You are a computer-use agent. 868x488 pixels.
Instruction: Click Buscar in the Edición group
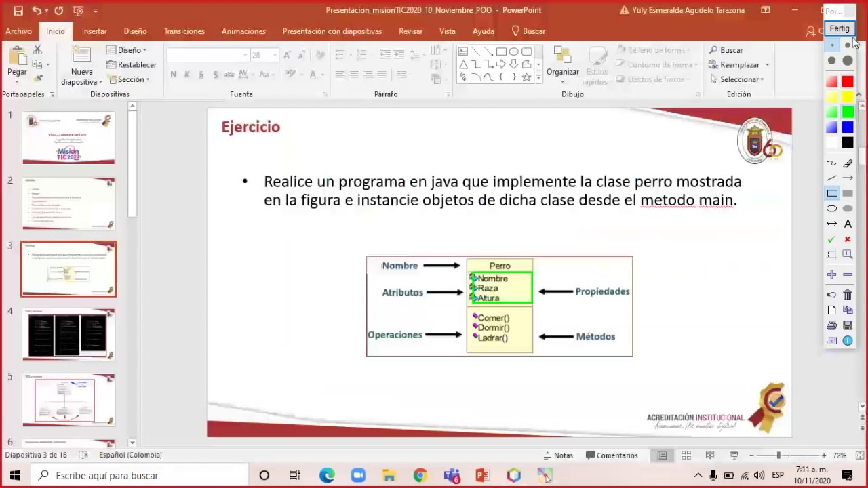pyautogui.click(x=726, y=50)
